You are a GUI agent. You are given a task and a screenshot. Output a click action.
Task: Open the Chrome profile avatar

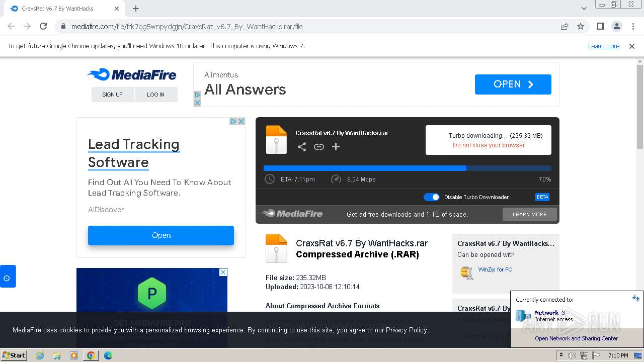coord(616,26)
